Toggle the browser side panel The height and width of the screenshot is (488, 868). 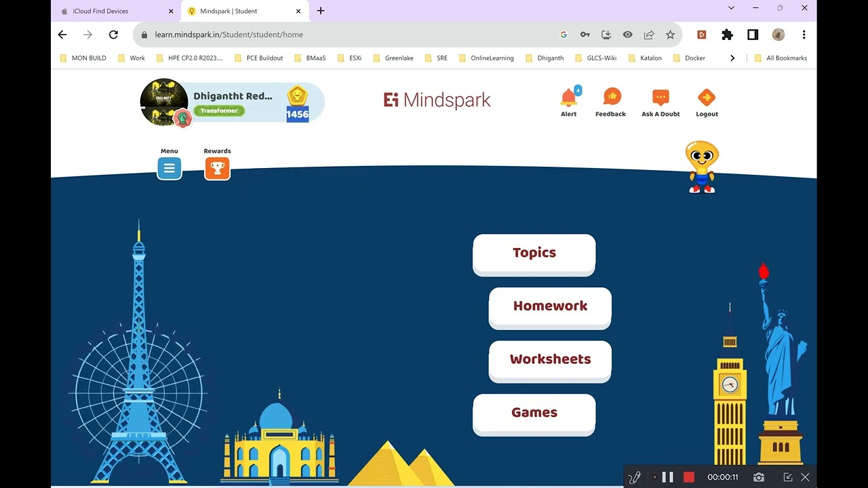(x=753, y=35)
